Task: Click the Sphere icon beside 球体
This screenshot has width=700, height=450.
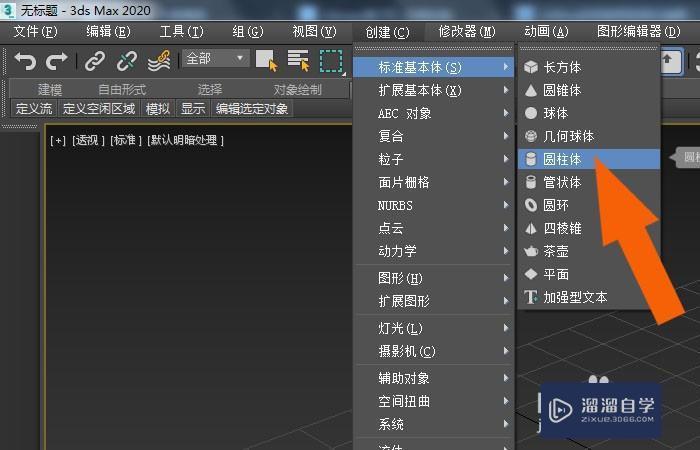Action: point(531,113)
